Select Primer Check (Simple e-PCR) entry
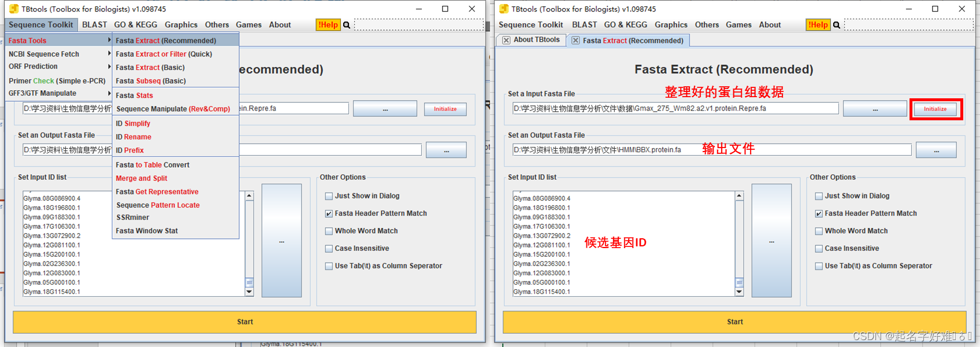This screenshot has width=980, height=347. (x=59, y=81)
